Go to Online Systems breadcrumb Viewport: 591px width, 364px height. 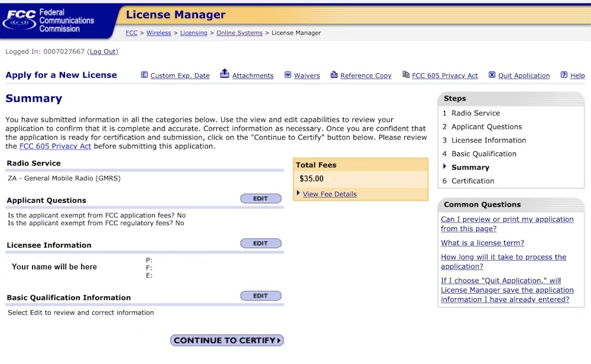tap(239, 33)
